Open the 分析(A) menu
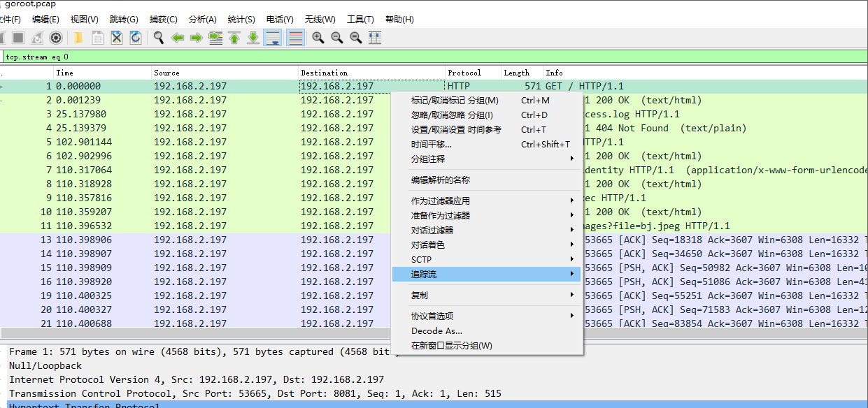Screen dimensions: 868x408 [x=203, y=19]
